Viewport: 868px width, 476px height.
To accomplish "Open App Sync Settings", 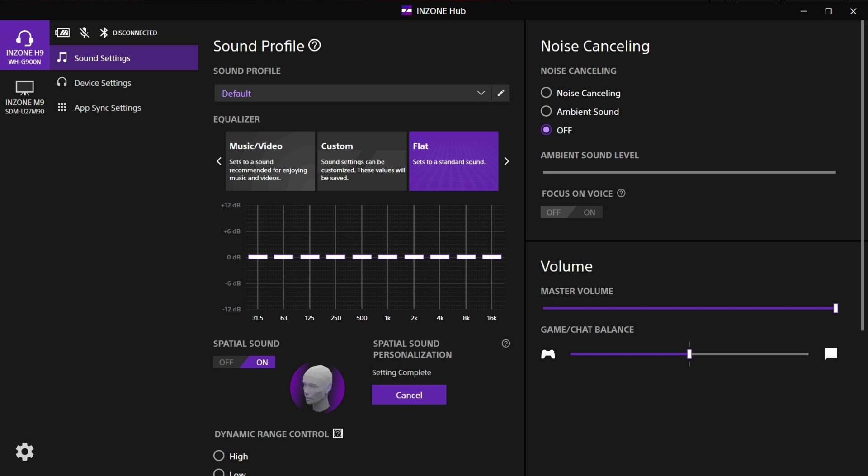I will 108,108.
